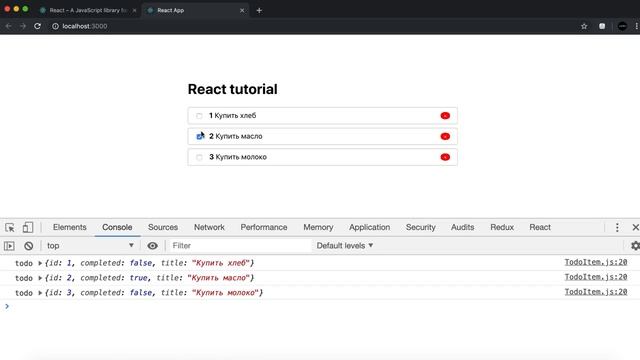
Task: Open a new browser tab
Action: point(259,11)
